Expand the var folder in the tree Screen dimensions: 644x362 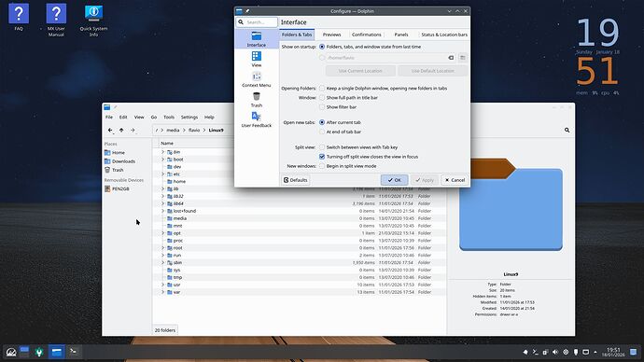coord(162,292)
